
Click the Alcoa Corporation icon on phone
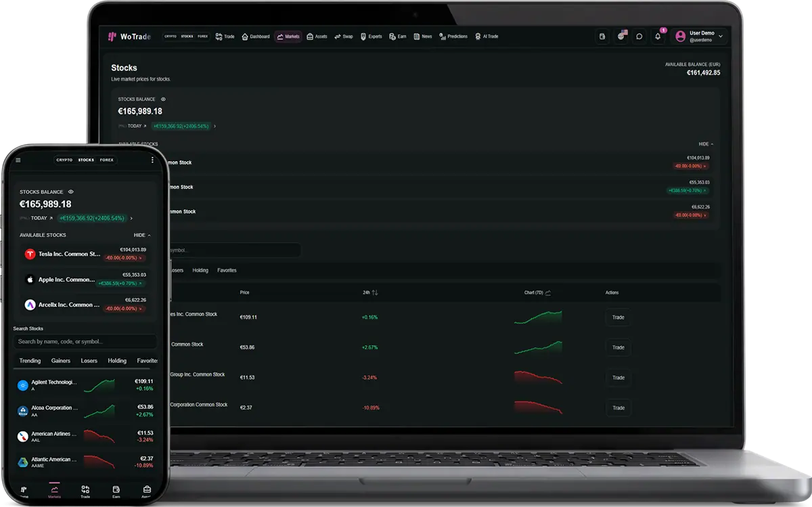pos(23,411)
